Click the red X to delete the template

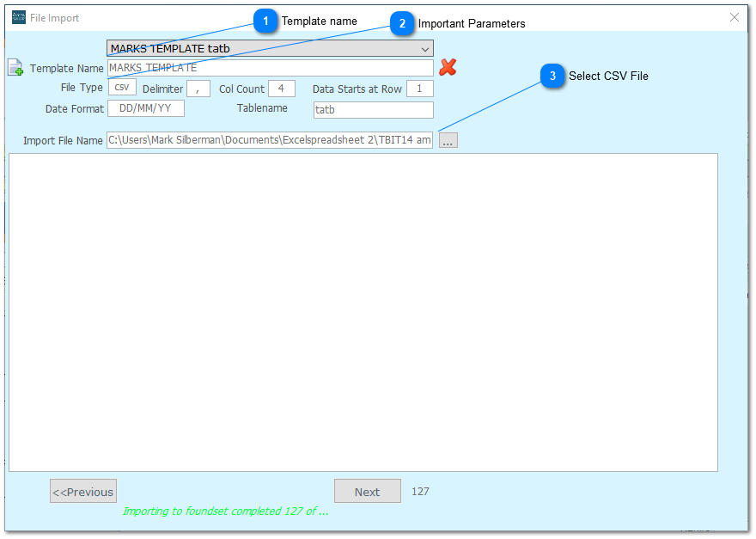448,67
